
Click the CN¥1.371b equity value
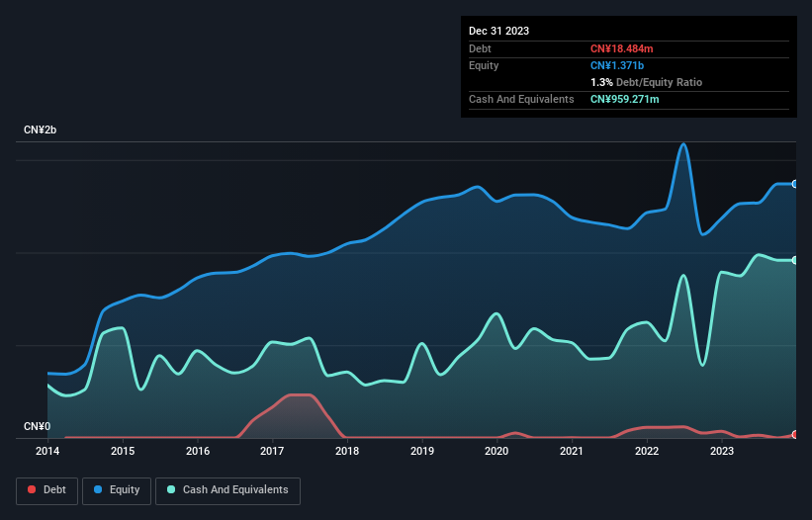(617, 65)
